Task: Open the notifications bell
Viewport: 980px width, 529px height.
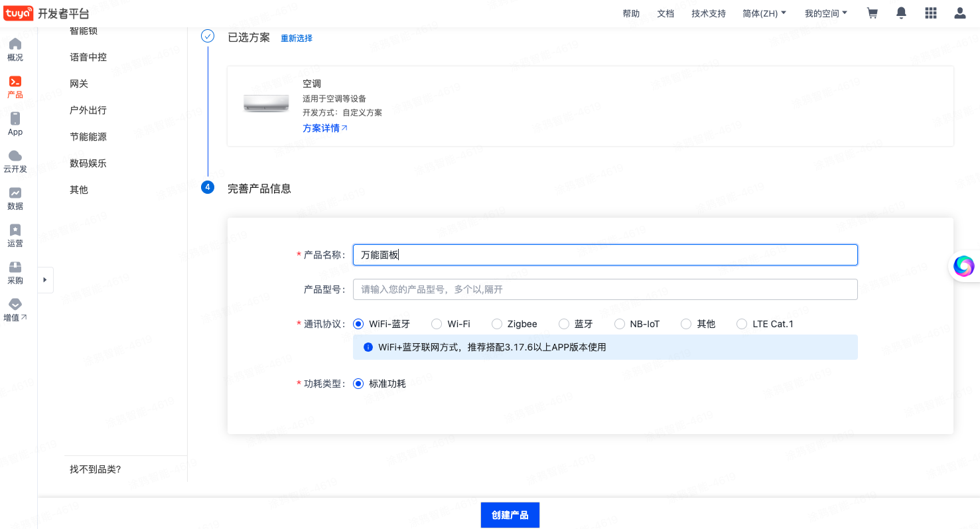Action: coord(901,13)
